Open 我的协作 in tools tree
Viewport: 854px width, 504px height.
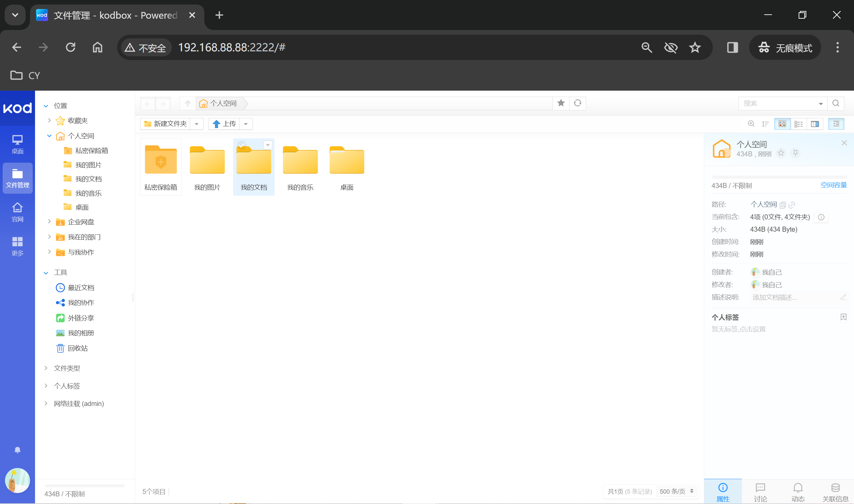[75, 303]
